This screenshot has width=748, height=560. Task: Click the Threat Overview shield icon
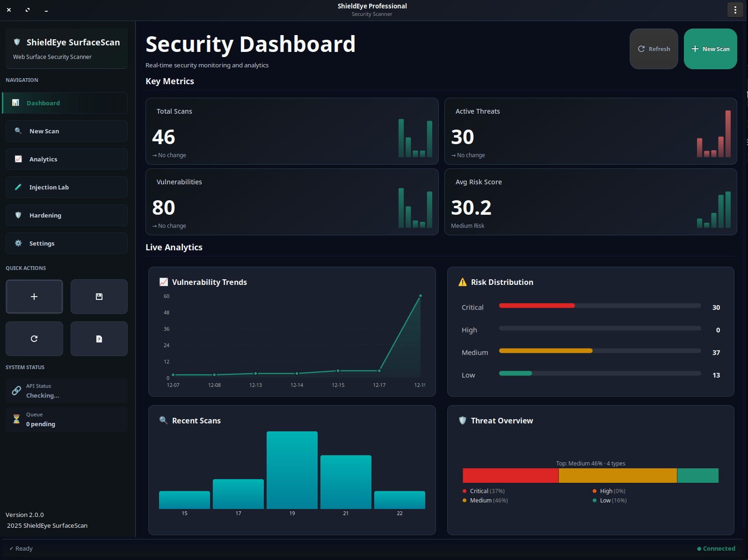463,420
